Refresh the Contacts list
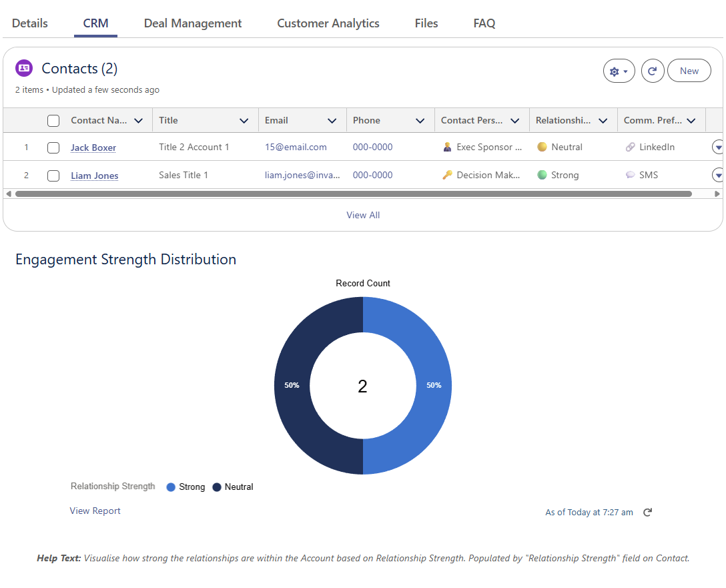The image size is (726, 588). click(x=652, y=71)
